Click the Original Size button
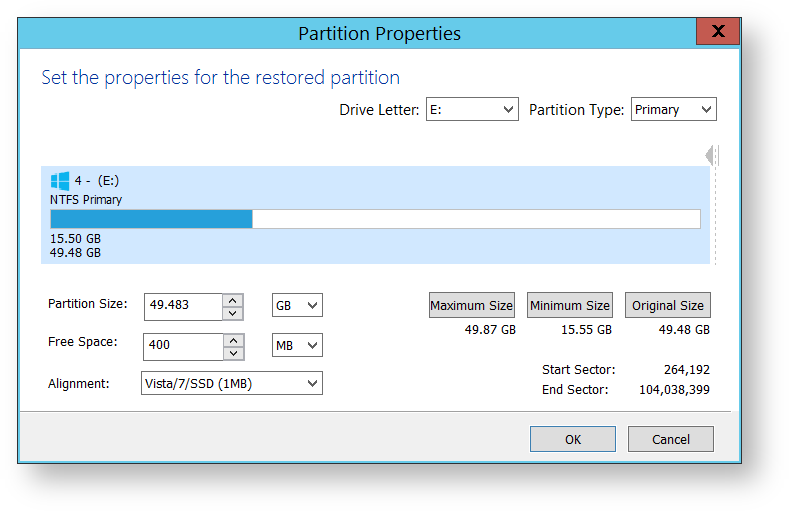Screen dimensions: 790x512 (x=668, y=305)
